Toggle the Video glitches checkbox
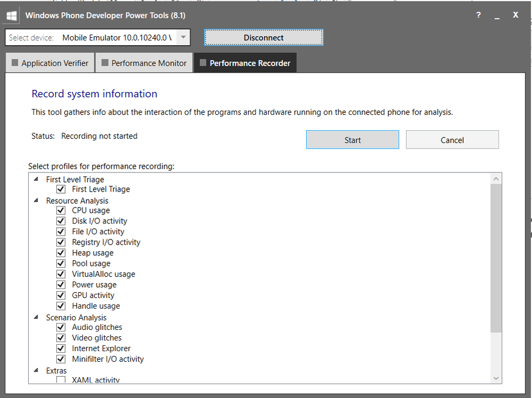 click(x=61, y=338)
